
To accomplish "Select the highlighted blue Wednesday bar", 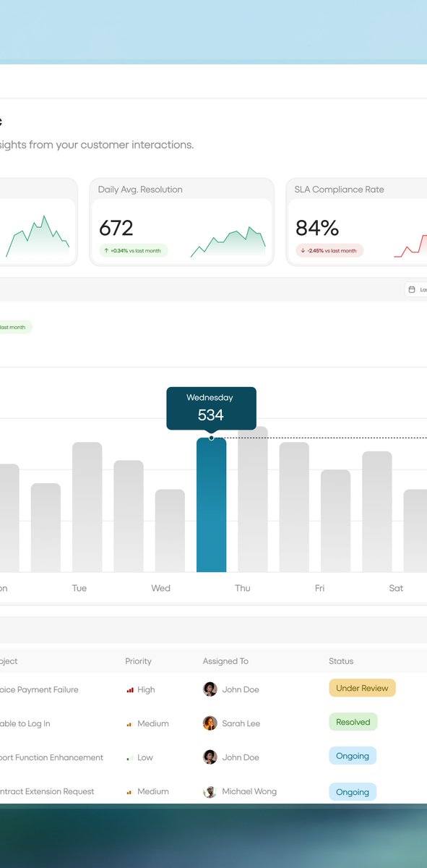I will tap(211, 505).
